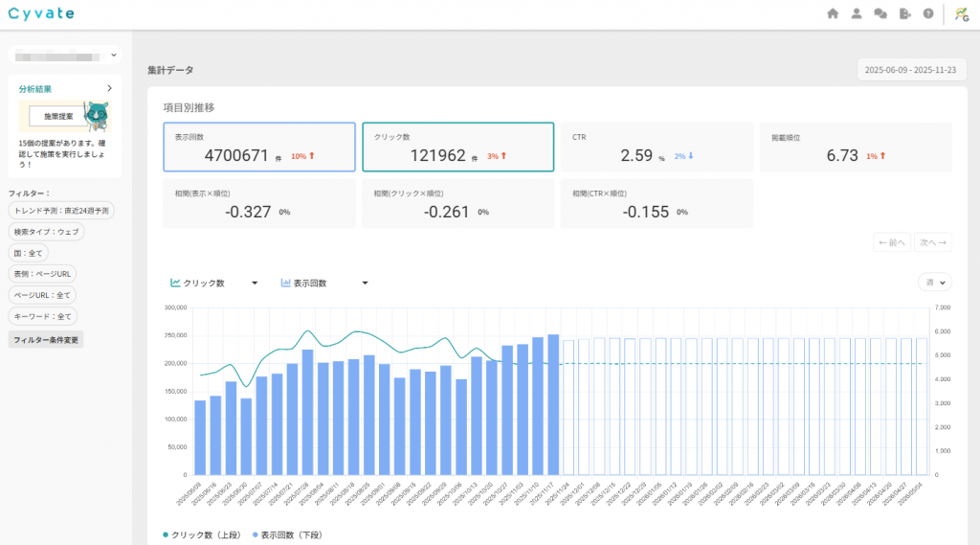Toggle the 表示回数 metric card
This screenshot has width=980, height=545.
[259, 147]
